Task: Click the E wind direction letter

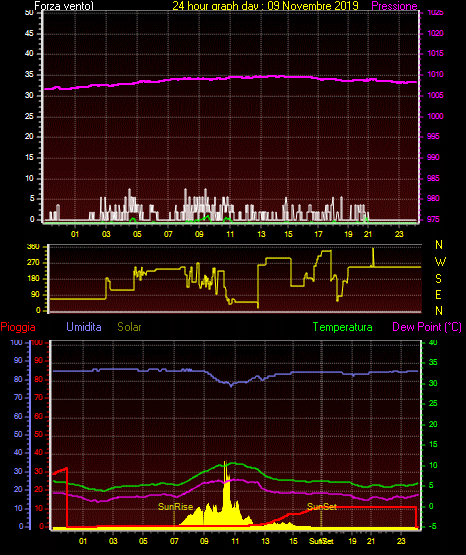Action: pyautogui.click(x=438, y=294)
